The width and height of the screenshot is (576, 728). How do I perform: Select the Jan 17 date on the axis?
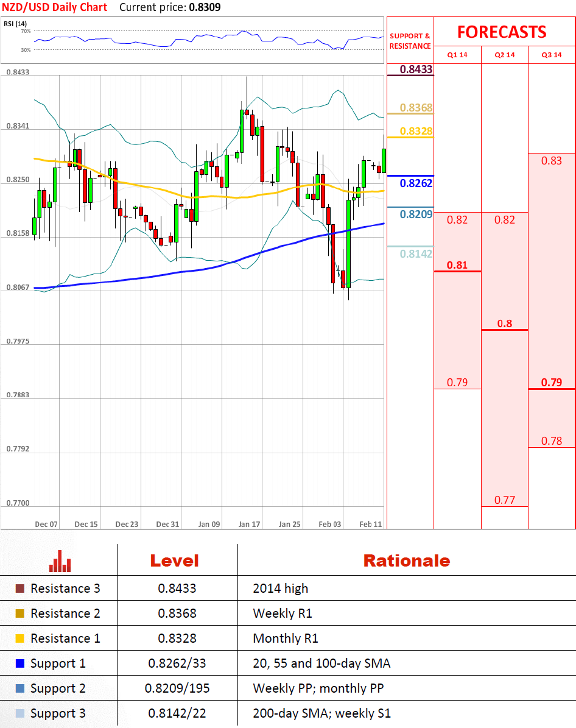tap(249, 524)
